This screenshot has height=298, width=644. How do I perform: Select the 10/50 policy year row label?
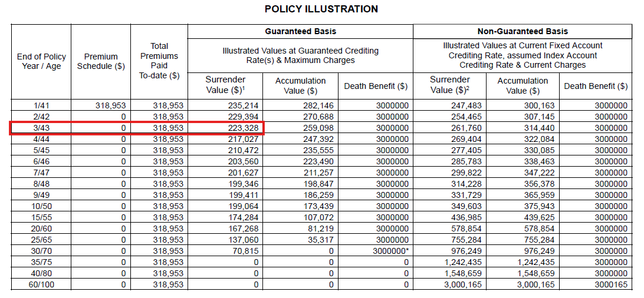(41, 206)
